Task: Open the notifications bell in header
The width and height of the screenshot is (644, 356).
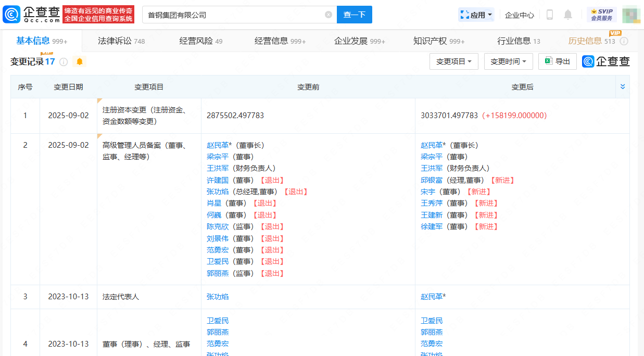Action: (x=568, y=15)
